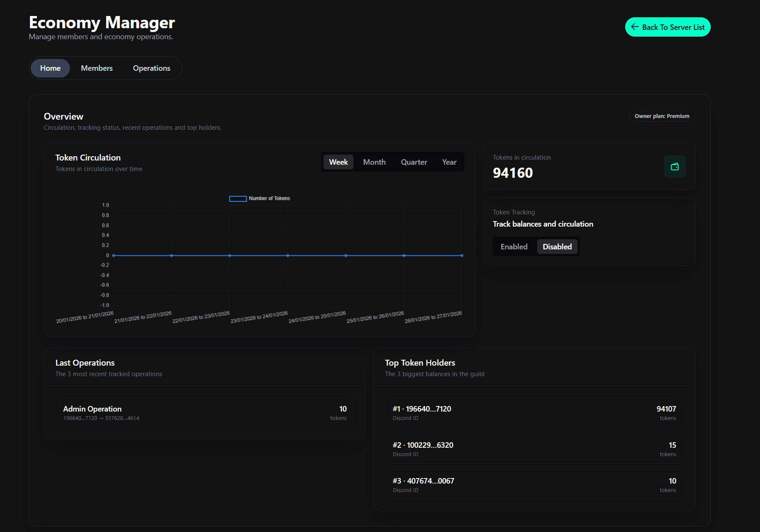Click the Disabled tracking option
This screenshot has width=760, height=532.
[557, 246]
